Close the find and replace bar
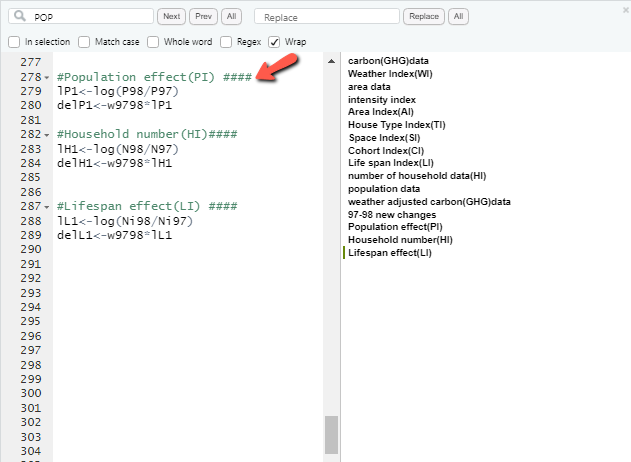The height and width of the screenshot is (462, 631). click(x=626, y=10)
